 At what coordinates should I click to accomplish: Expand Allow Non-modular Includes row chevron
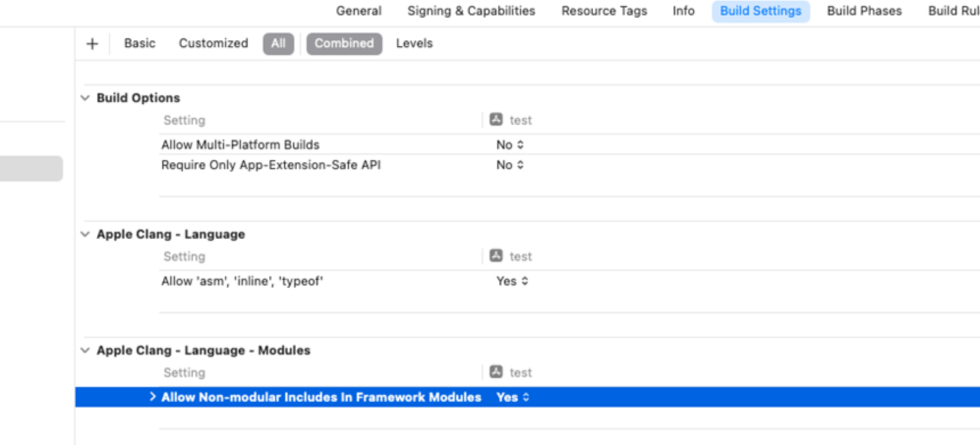[152, 397]
